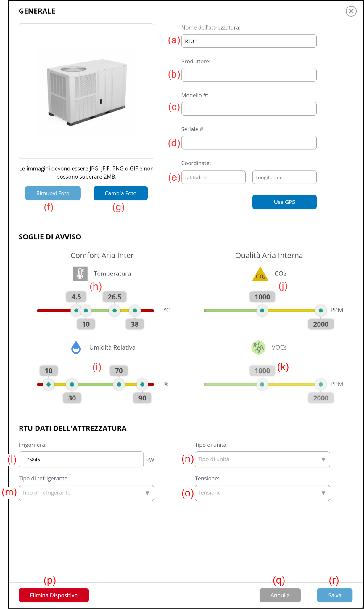Click the red Elimina Dispositivo button
The width and height of the screenshot is (364, 609).
(54, 595)
